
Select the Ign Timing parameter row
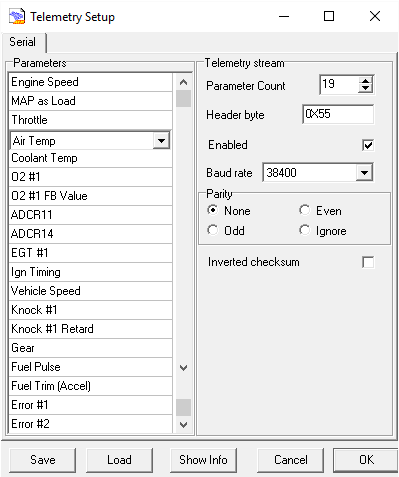point(90,272)
